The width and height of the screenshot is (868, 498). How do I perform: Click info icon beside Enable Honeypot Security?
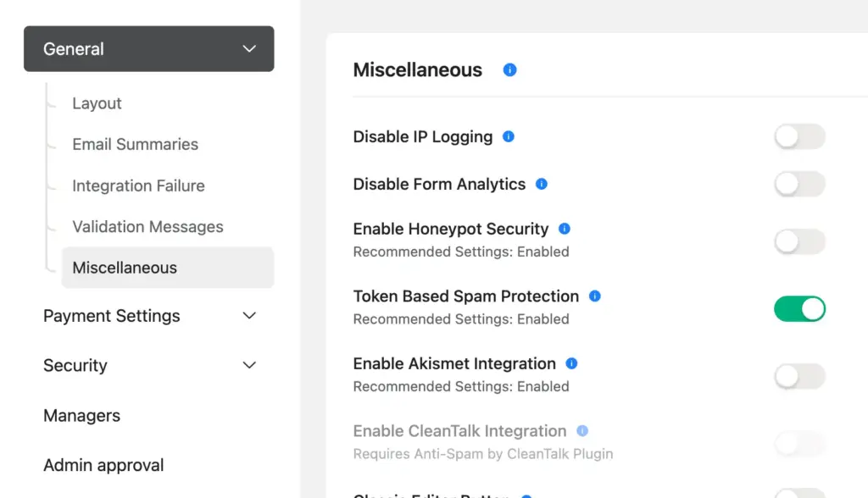tap(565, 229)
